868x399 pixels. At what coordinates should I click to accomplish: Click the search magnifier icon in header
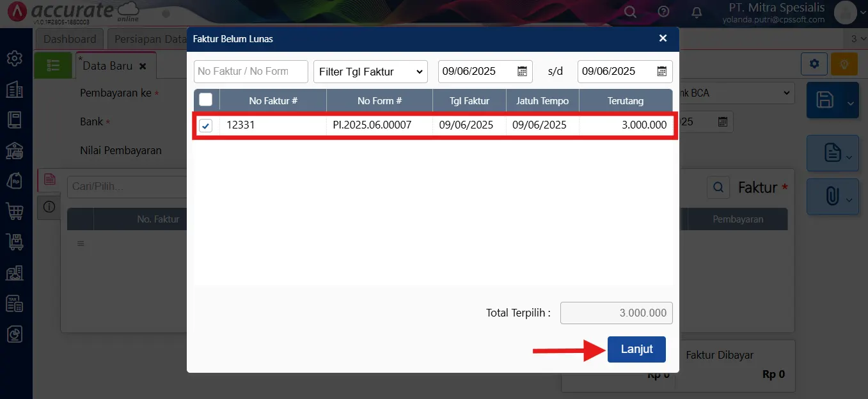[630, 12]
